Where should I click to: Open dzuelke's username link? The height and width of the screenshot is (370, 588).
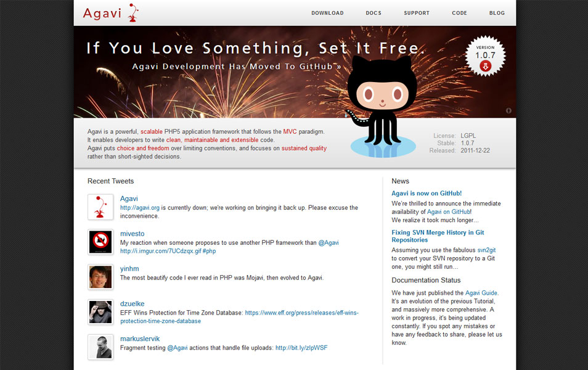[x=133, y=303]
